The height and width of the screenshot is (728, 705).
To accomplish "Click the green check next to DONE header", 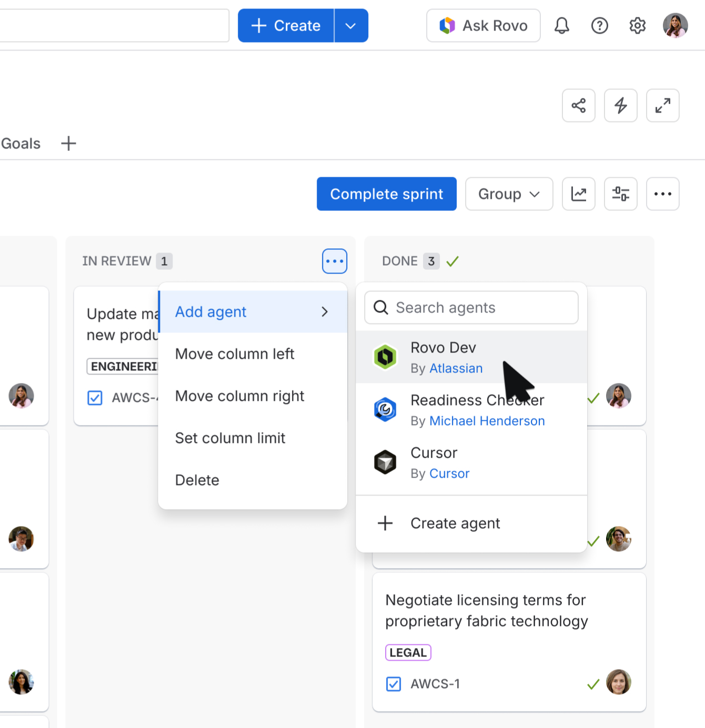I will (452, 261).
